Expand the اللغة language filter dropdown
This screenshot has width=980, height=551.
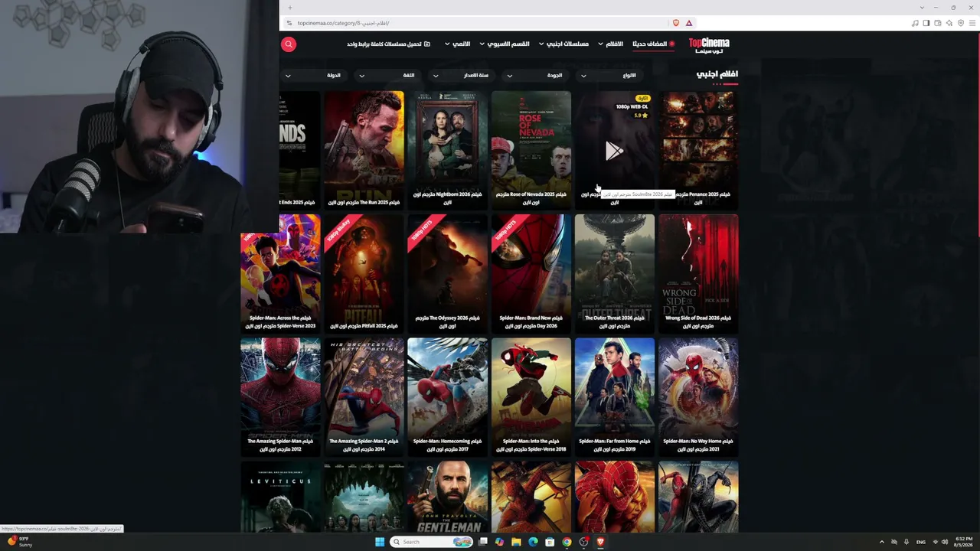coord(387,76)
